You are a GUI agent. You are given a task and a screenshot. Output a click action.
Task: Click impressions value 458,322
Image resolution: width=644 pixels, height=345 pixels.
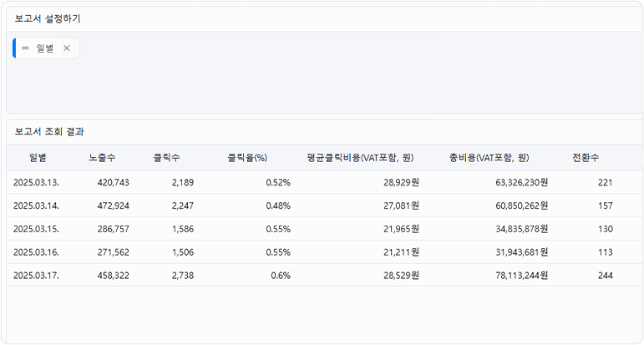click(x=114, y=276)
